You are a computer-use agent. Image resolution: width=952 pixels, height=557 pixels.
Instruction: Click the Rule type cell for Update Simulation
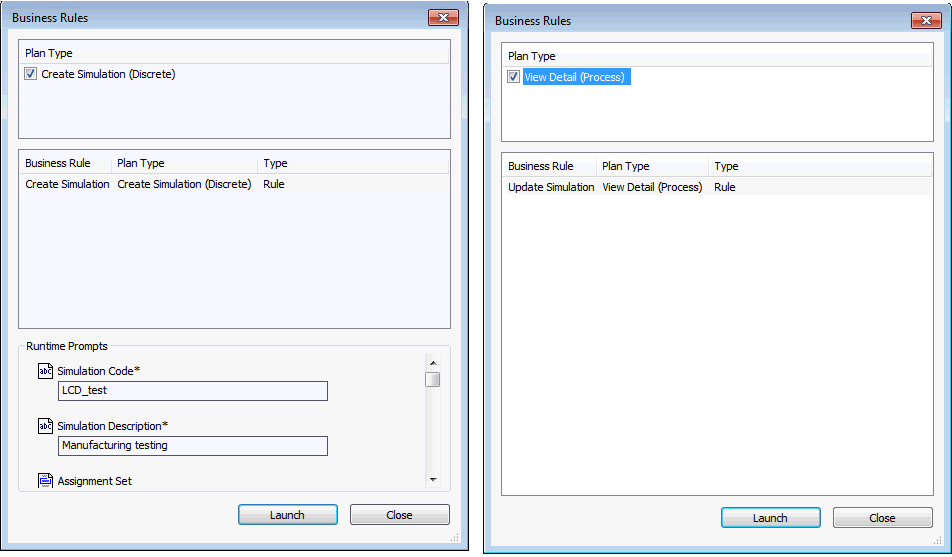click(725, 187)
